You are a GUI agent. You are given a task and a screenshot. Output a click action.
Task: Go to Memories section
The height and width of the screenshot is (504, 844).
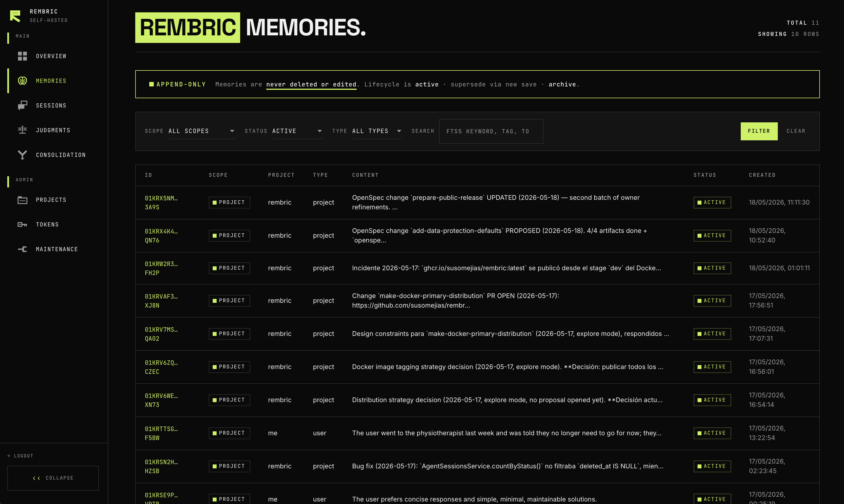point(51,81)
